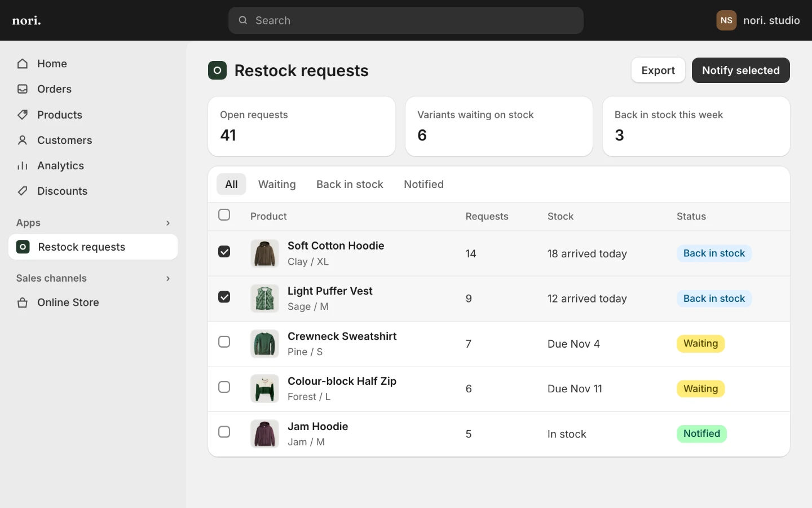Image resolution: width=812 pixels, height=508 pixels.
Task: Select the Crewneck Sweatshirt checkbox
Action: [224, 342]
